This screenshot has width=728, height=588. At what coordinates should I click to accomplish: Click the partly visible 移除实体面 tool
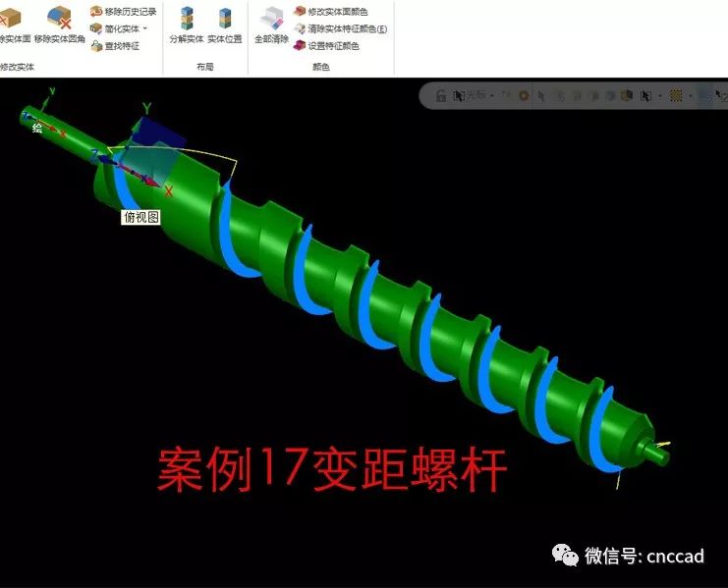pyautogui.click(x=14, y=25)
